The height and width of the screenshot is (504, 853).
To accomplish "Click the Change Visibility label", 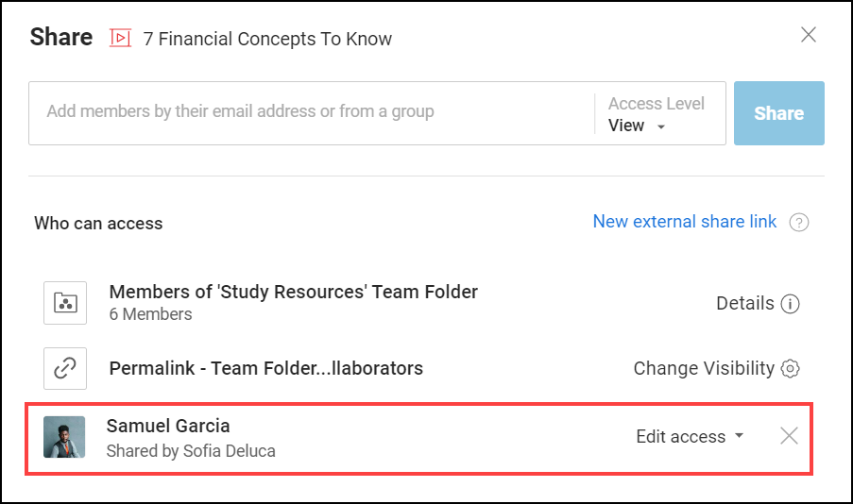I will click(x=703, y=368).
